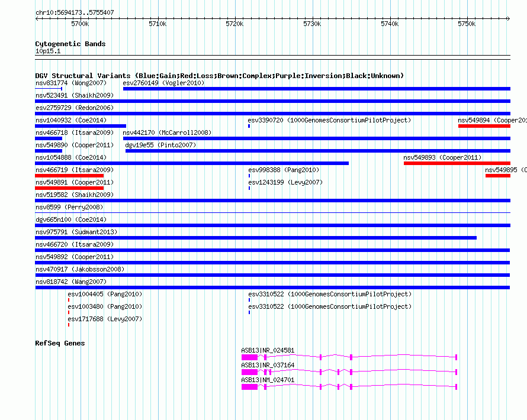
Task: Open esv3390720 1000GenomesConsortiumPilotProject variant label
Action: [329, 121]
